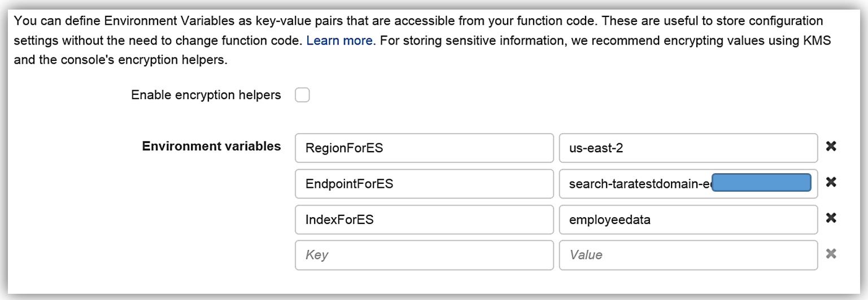The width and height of the screenshot is (868, 300).
Task: Click the RegionForES key field
Action: [x=424, y=148]
